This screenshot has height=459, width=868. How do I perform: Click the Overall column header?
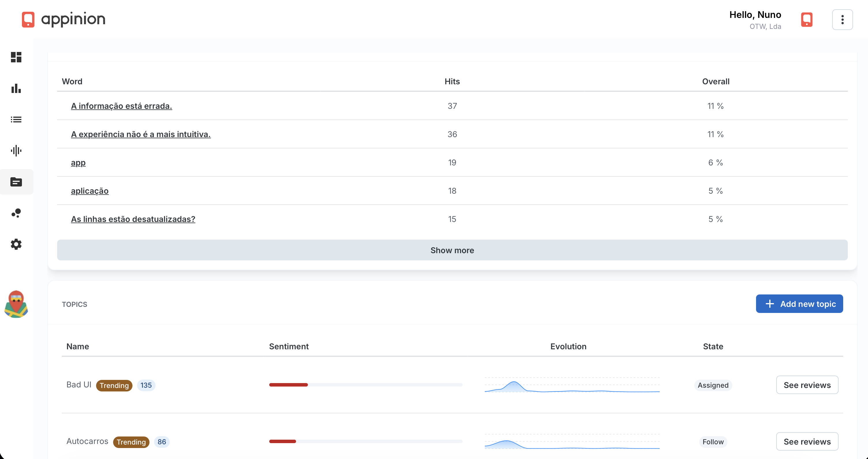[x=716, y=82]
